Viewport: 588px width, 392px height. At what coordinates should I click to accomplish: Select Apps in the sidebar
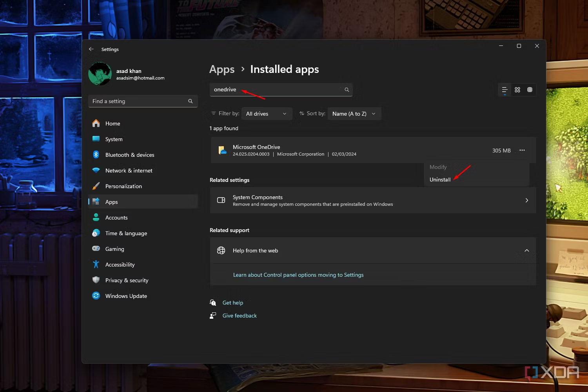(x=143, y=202)
